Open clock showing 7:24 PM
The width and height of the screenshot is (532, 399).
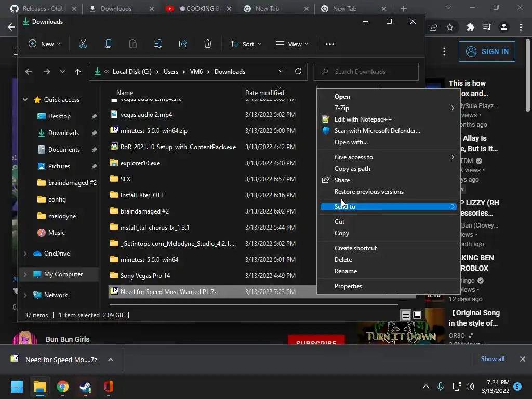pos(495,387)
